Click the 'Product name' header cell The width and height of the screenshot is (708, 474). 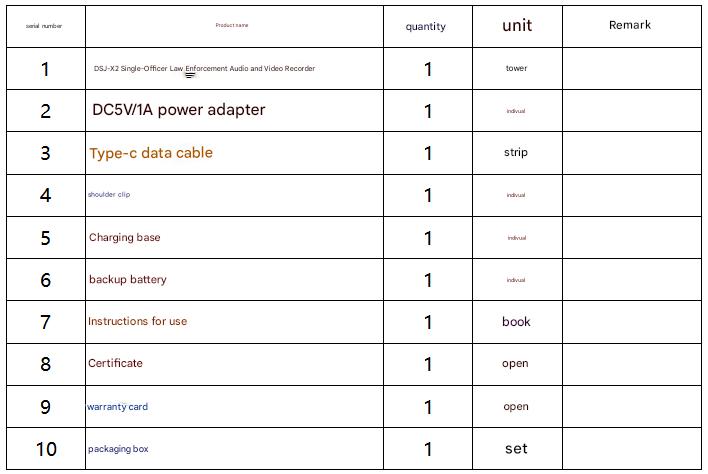[232, 25]
